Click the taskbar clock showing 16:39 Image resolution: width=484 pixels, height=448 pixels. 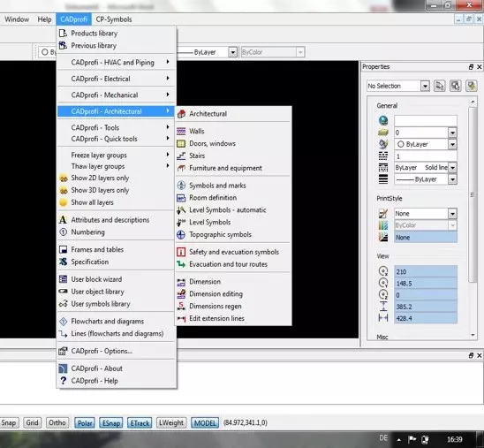[x=455, y=439]
